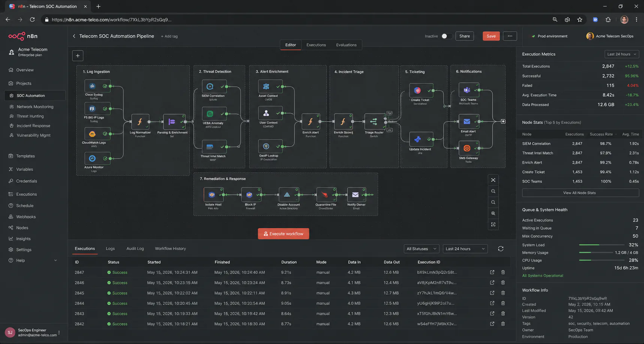Screen dimensions: 644x344
Task: Select the Notify Owner node
Action: point(356,195)
